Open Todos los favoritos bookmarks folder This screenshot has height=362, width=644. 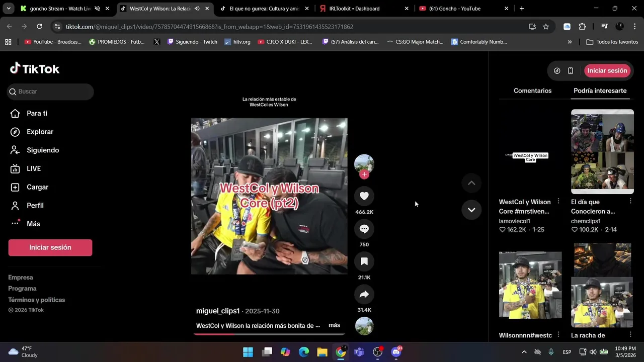pos(612,42)
